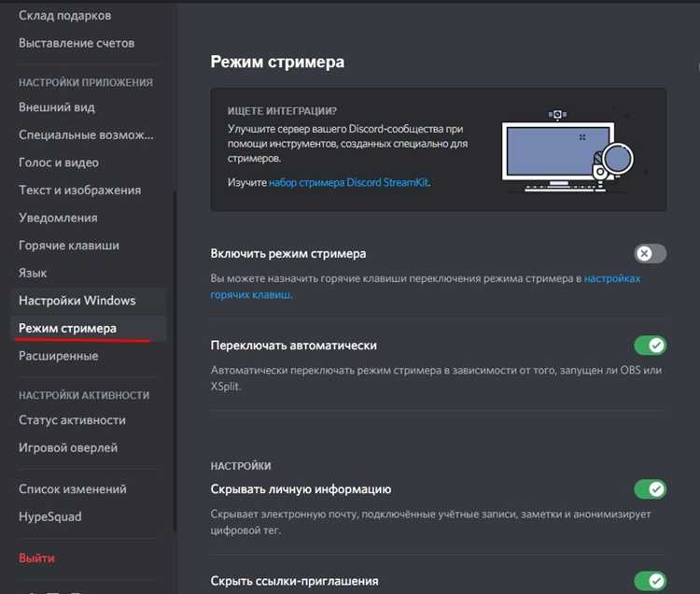Click the red 'Выйти' logout button
Screen dimensions: 700x594
[36, 559]
